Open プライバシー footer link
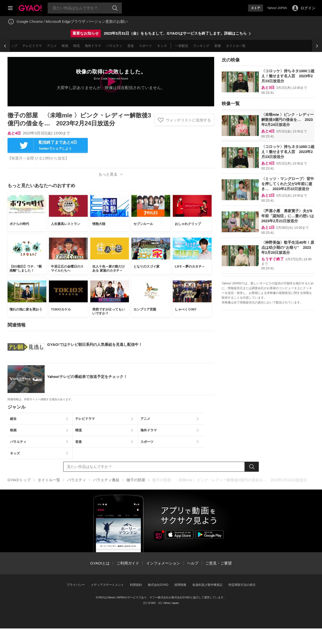This screenshot has width=322, height=644. pyautogui.click(x=76, y=585)
